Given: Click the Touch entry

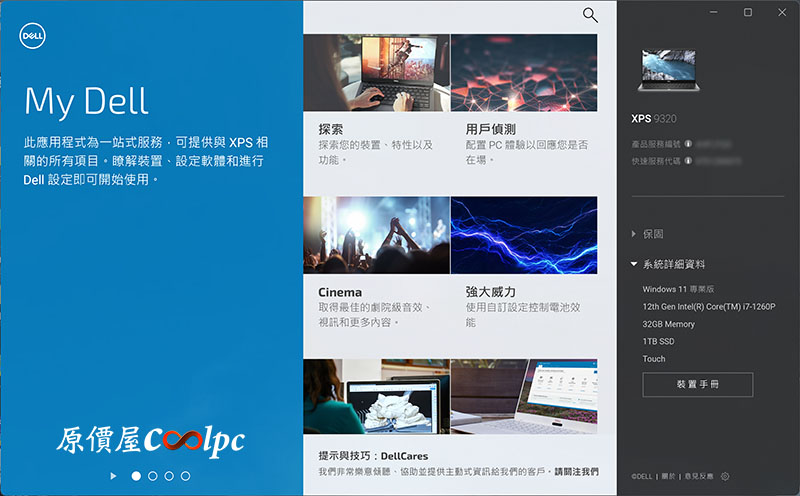Looking at the screenshot, I should click(x=654, y=359).
